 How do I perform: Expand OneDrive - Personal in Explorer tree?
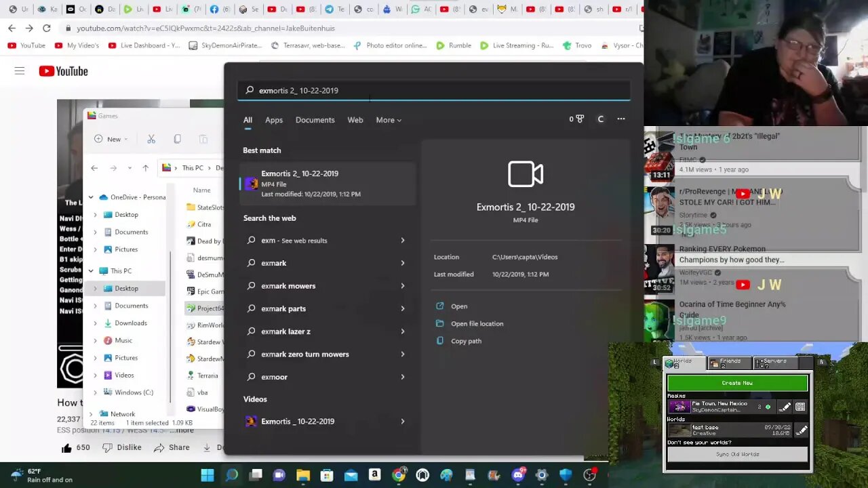91,197
